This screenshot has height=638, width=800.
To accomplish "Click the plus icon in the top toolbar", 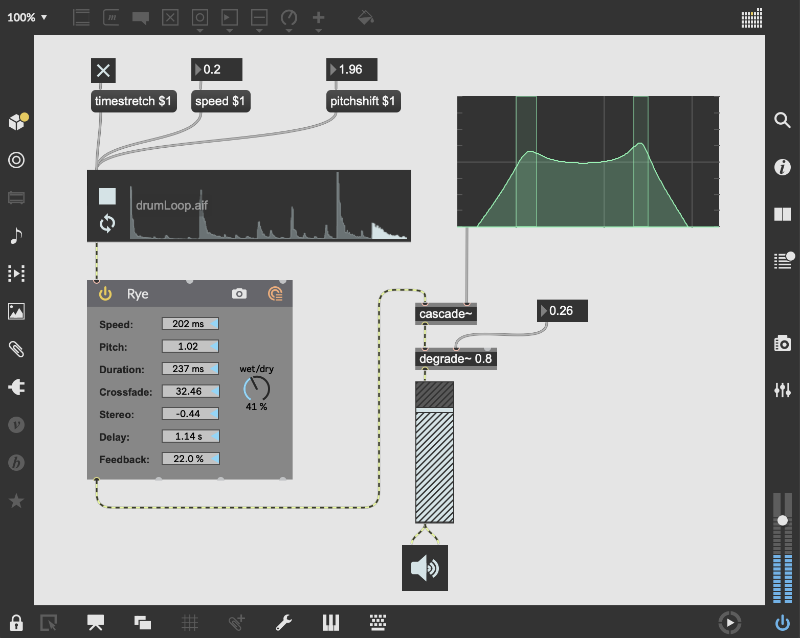I will [x=318, y=17].
